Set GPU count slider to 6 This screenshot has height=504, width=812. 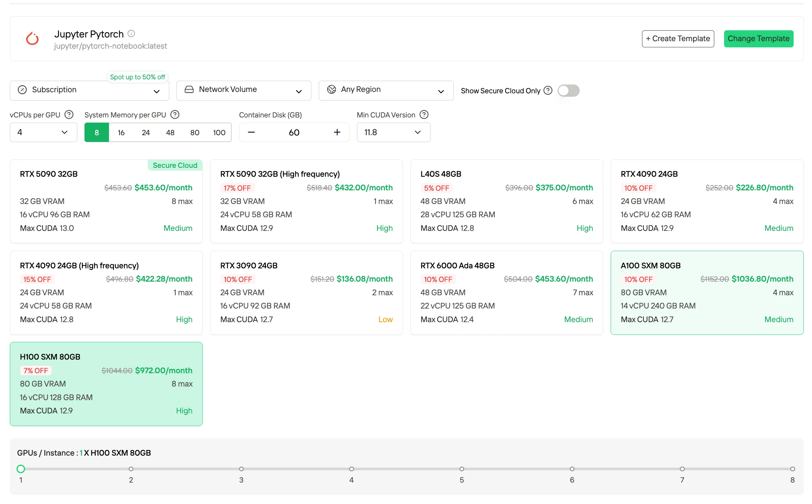pos(572,469)
